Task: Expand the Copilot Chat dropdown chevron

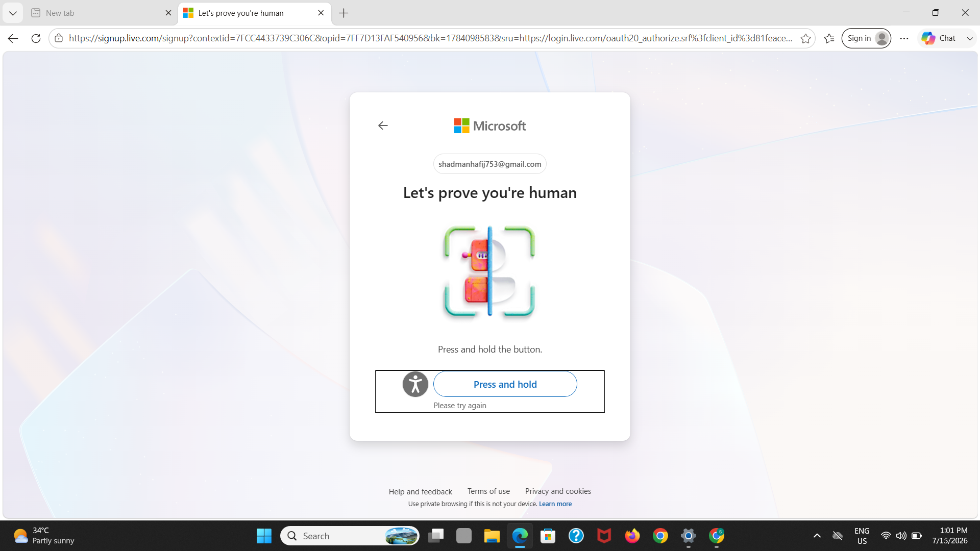Action: [970, 38]
